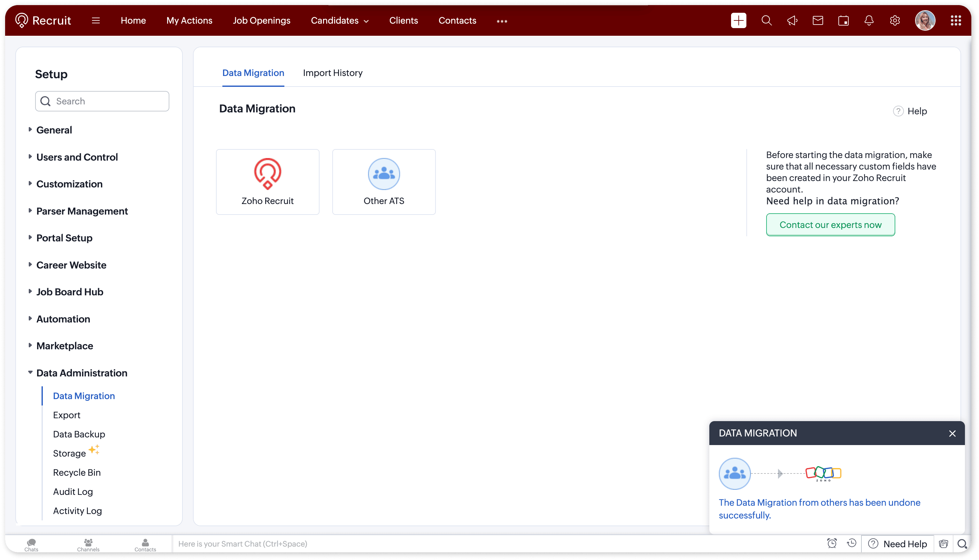Open Job Openings in top navigation

[x=261, y=20]
